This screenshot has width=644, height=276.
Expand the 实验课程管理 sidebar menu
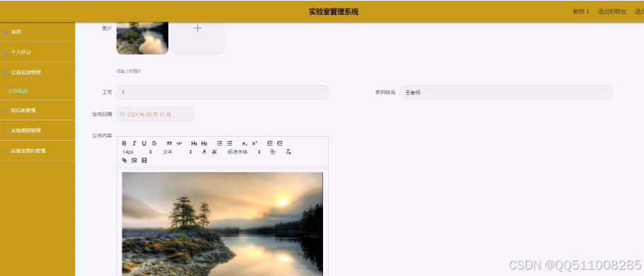[37, 130]
